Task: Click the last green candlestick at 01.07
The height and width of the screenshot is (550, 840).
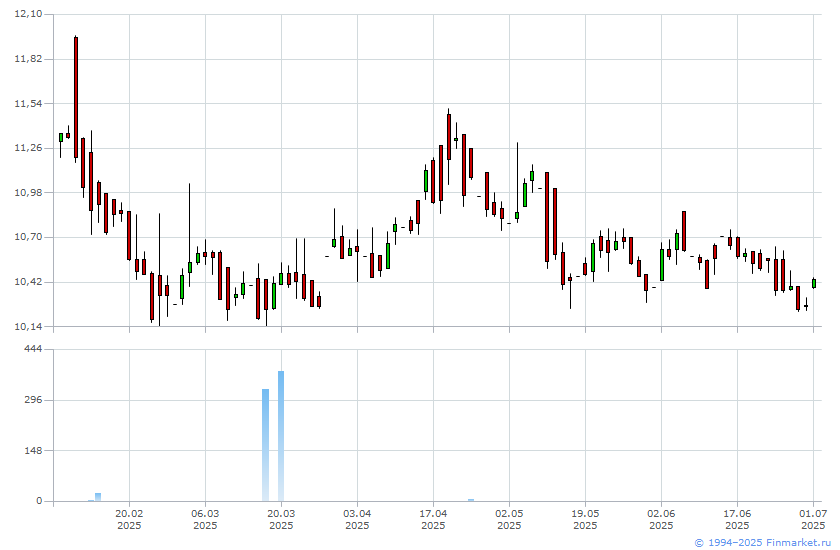Action: point(814,283)
